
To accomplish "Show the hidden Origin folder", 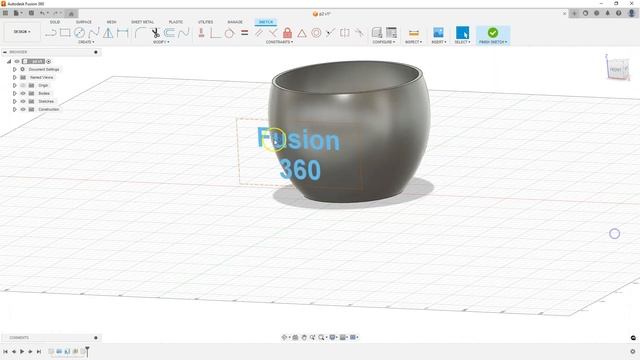I will (23, 85).
